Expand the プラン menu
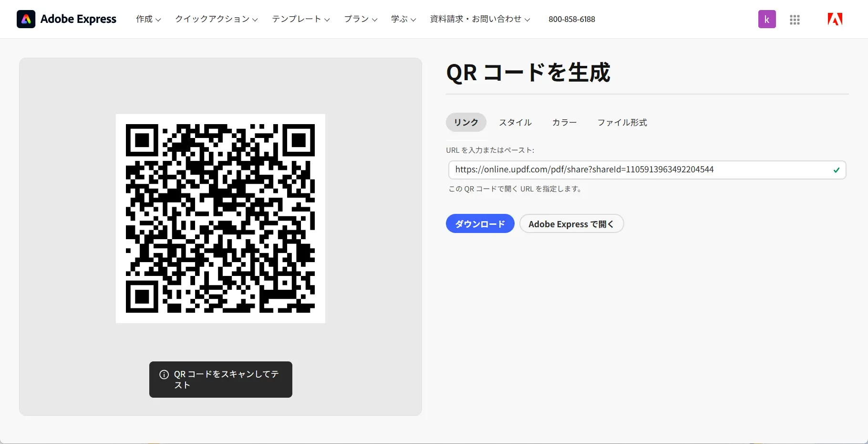The width and height of the screenshot is (868, 444). click(361, 19)
